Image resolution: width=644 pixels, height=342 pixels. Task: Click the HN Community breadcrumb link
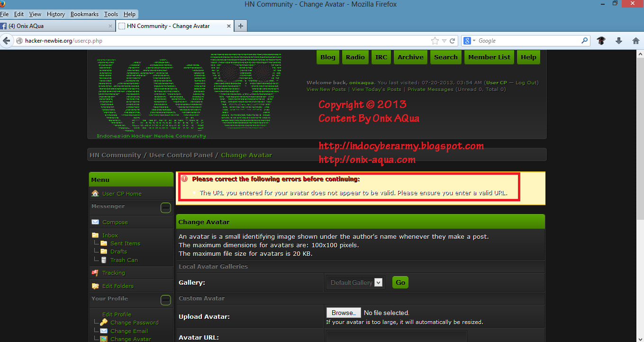coord(115,155)
